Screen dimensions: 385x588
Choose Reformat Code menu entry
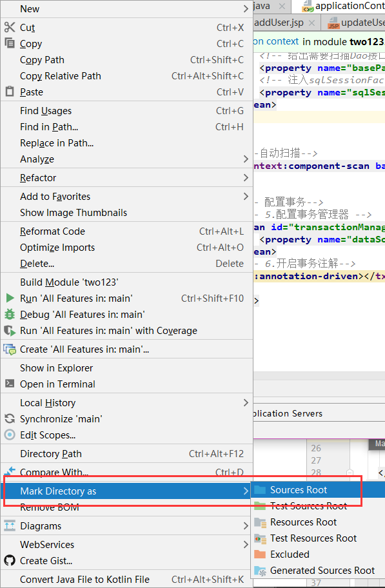point(126,231)
